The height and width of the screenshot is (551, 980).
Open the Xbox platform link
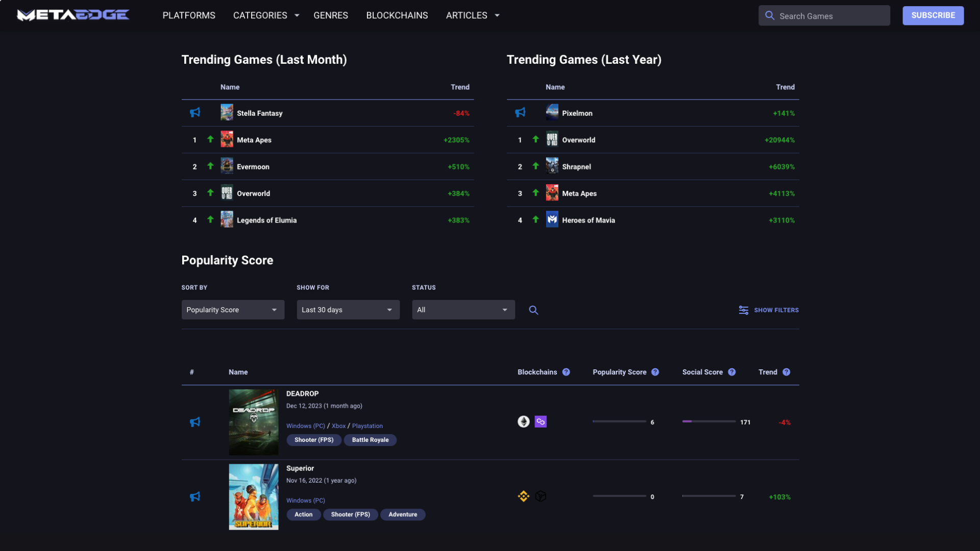tap(338, 425)
